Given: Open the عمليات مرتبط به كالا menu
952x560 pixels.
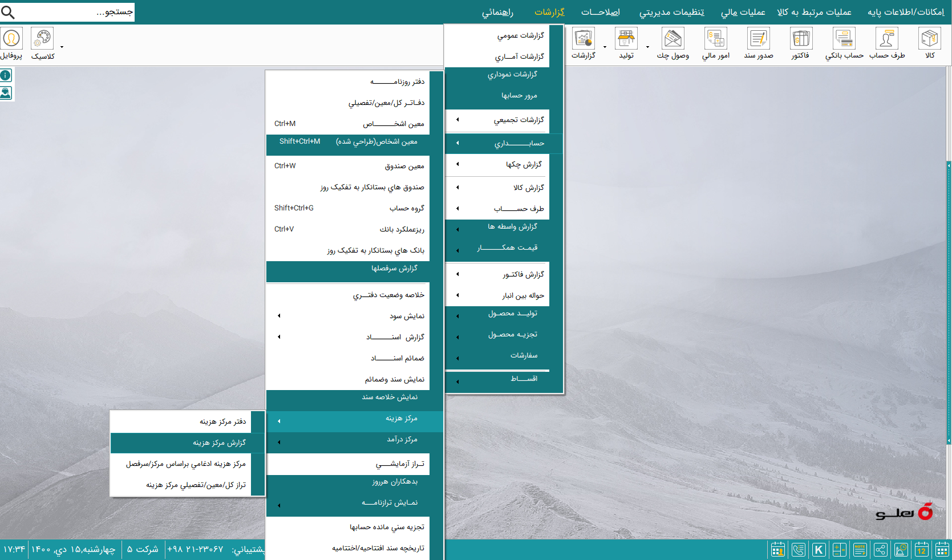Looking at the screenshot, I should tap(814, 12).
